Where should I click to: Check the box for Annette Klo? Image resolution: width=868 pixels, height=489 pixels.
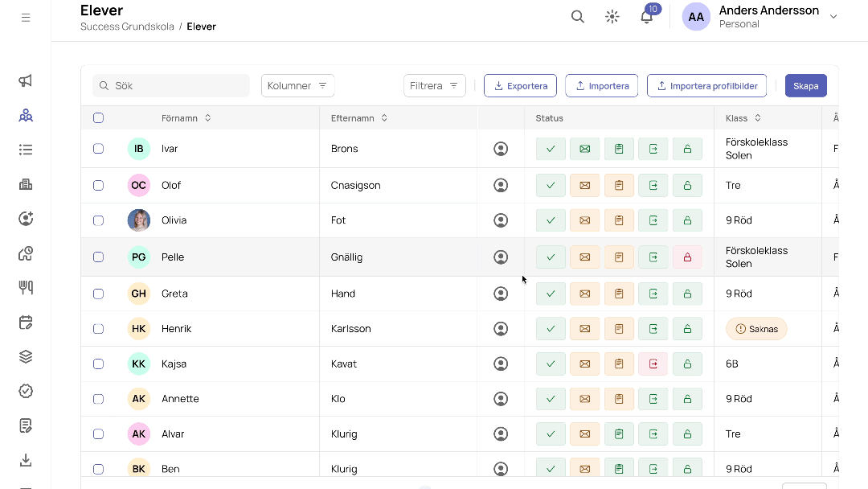point(99,399)
